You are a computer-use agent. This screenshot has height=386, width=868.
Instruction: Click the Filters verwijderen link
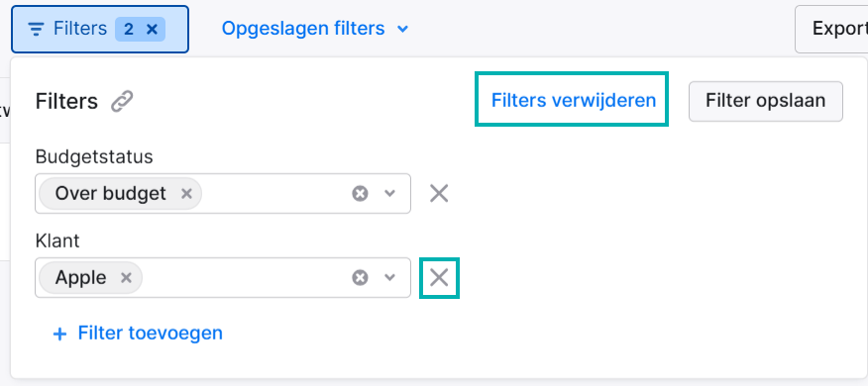(574, 100)
